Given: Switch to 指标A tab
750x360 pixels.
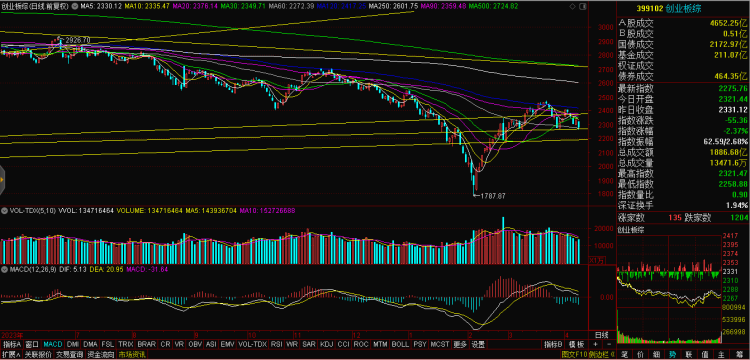Looking at the screenshot, I should tap(12, 344).
